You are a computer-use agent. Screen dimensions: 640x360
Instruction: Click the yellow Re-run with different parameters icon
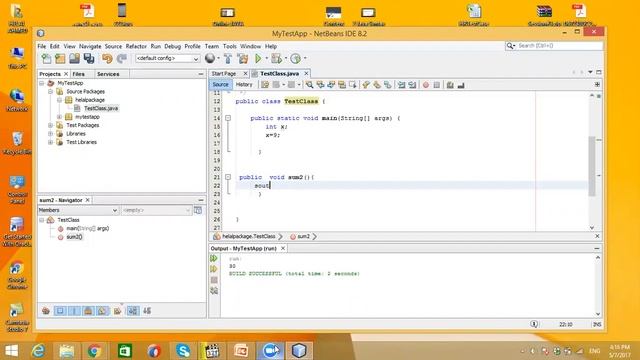[x=214, y=269]
